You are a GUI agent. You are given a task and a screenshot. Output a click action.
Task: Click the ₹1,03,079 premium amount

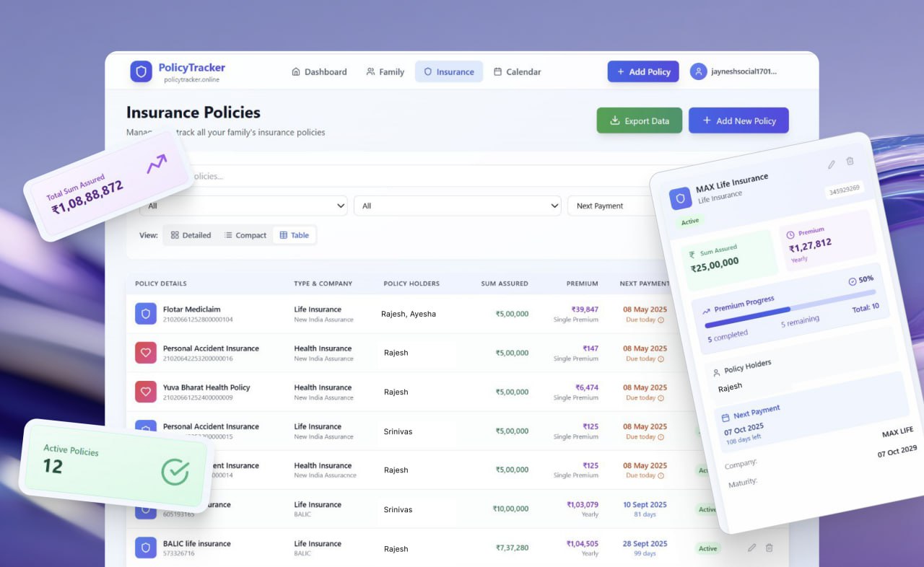click(583, 504)
